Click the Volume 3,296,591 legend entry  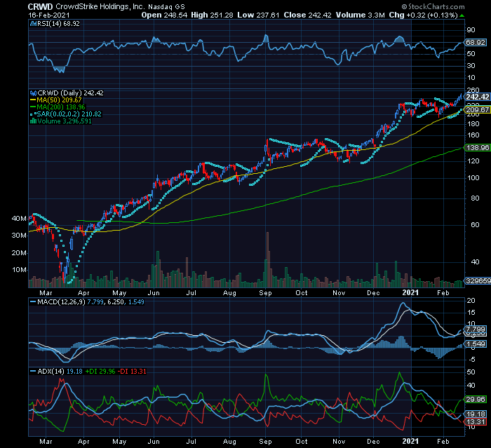pos(64,121)
